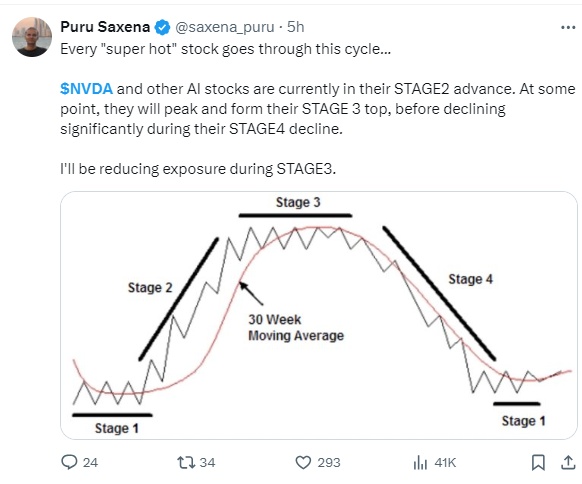Click the 24 replies count
582x484 pixels.
(90, 463)
